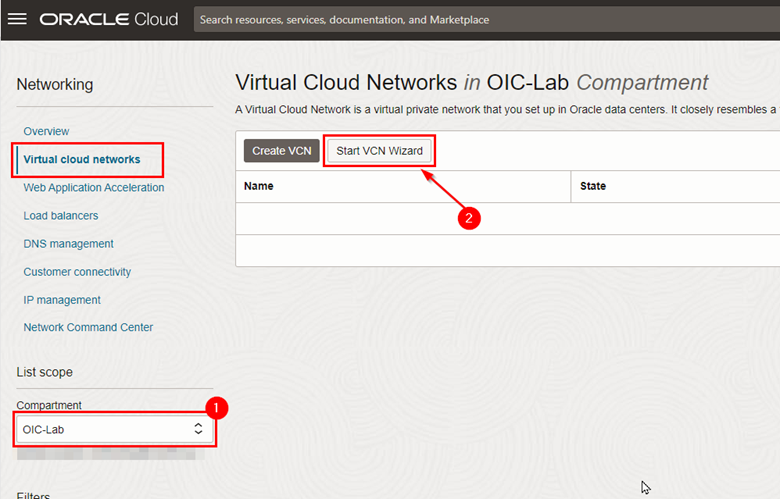The height and width of the screenshot is (499, 780).
Task: Click the search resources input field
Action: 487,19
